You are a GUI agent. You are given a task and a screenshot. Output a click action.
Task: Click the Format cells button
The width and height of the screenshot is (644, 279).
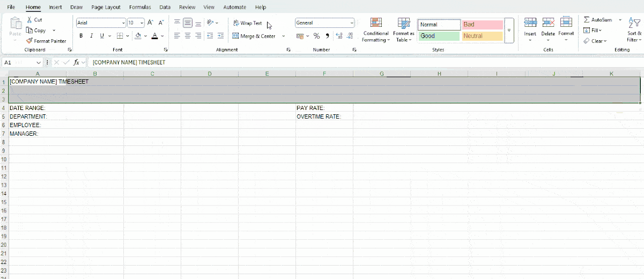566,28
